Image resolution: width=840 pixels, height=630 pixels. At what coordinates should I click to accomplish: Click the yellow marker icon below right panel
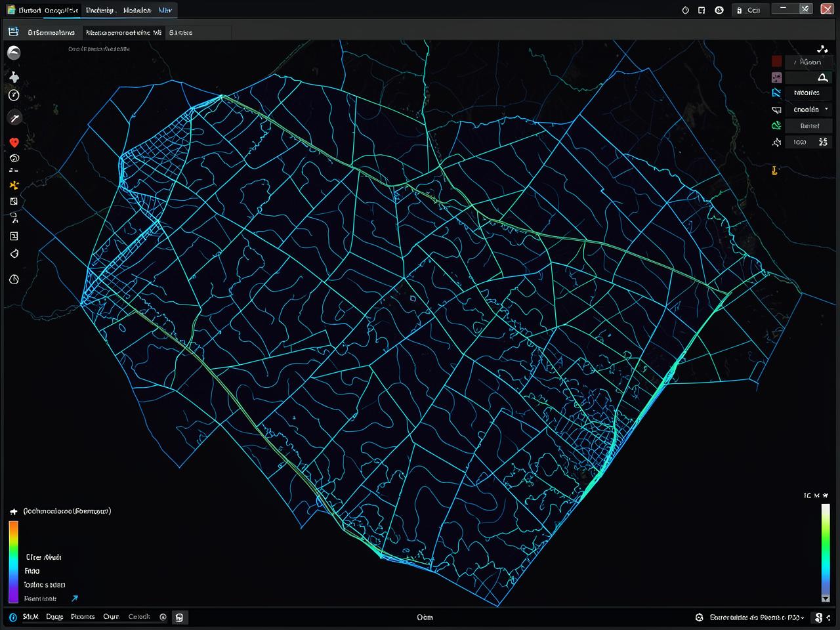774,171
